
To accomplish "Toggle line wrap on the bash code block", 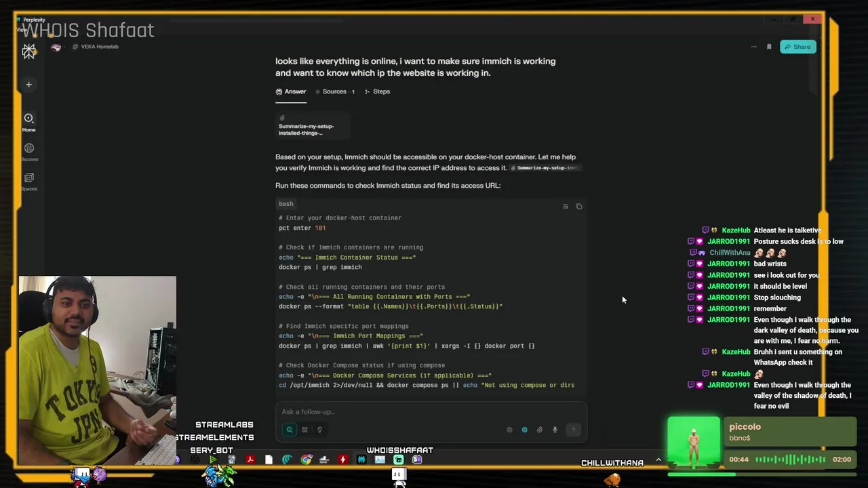I will (x=566, y=206).
